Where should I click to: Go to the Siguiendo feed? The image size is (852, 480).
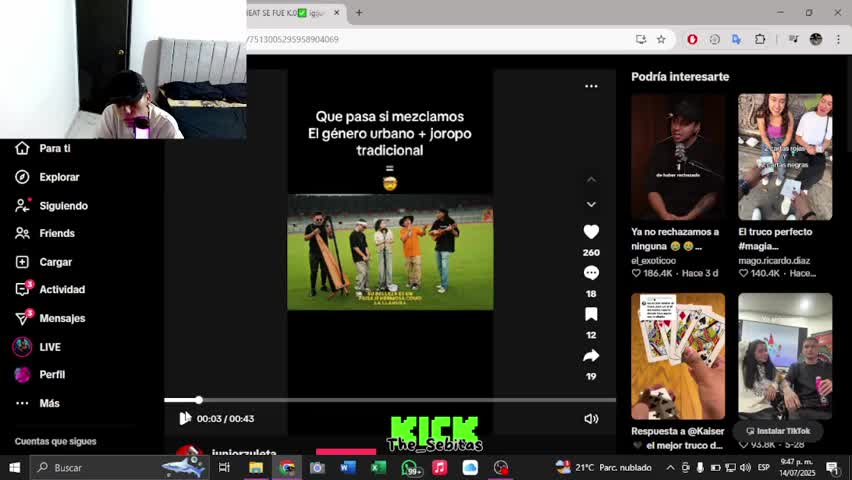tap(52, 205)
